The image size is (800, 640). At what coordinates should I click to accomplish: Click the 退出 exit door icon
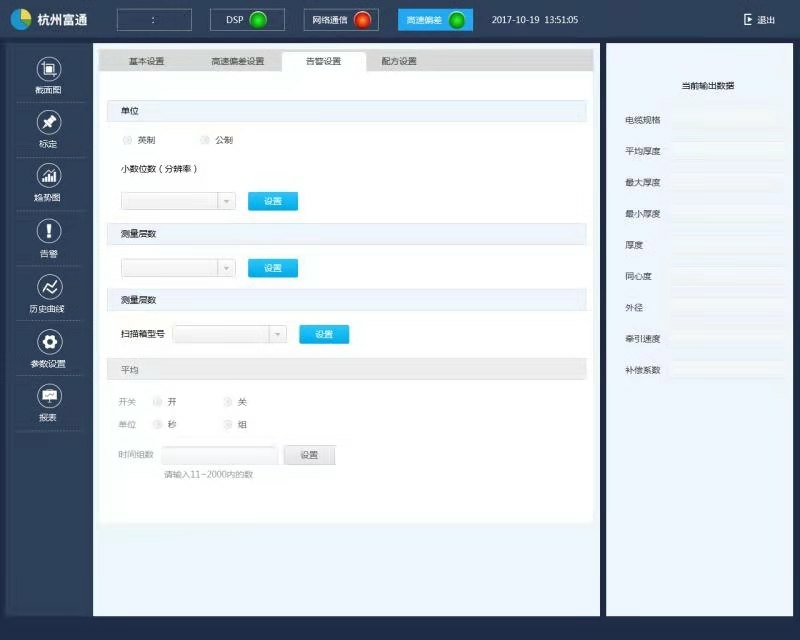click(748, 20)
